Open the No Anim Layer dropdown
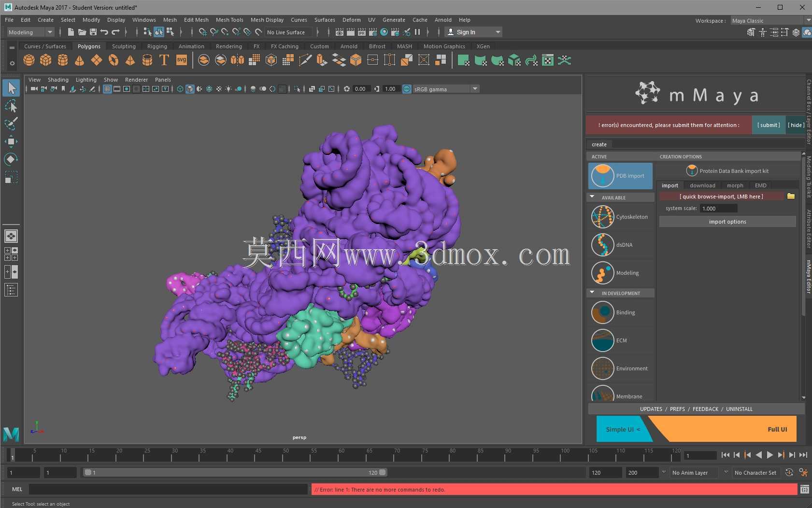 [694, 472]
